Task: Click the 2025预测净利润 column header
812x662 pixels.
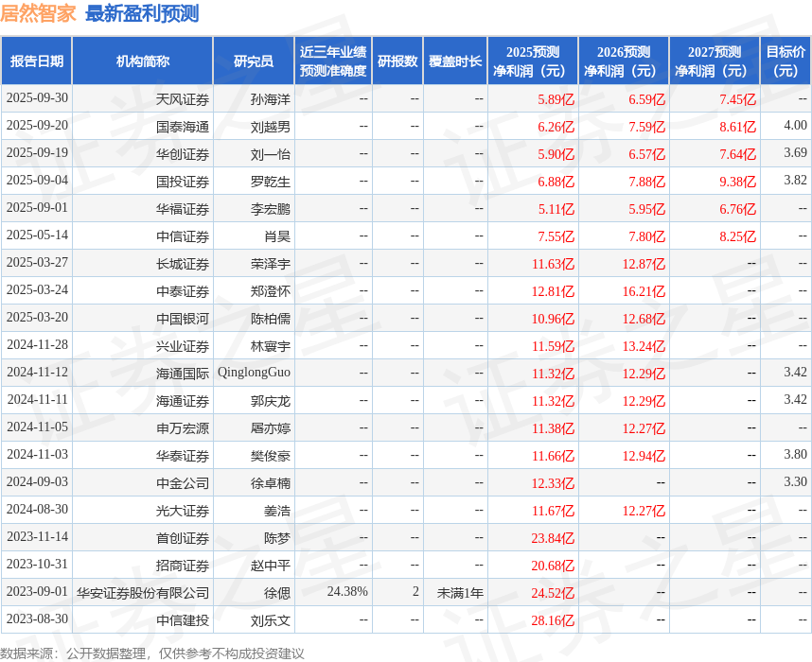Action: (533, 61)
